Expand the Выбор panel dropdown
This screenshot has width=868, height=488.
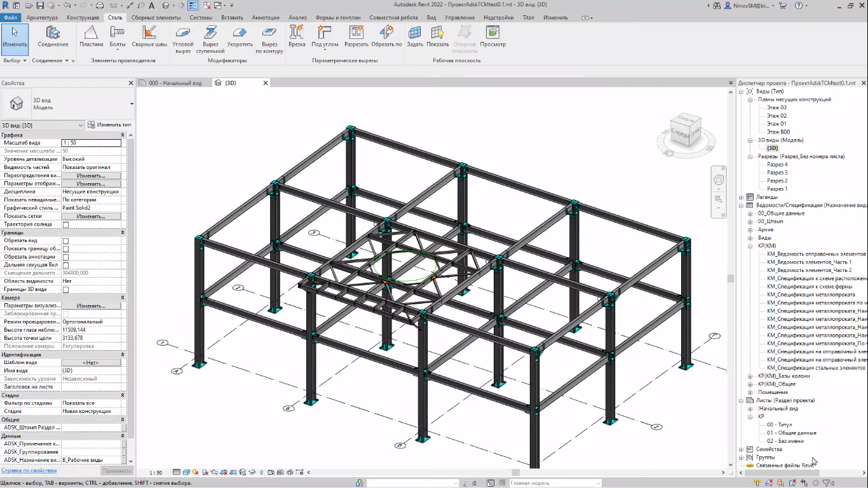point(15,60)
